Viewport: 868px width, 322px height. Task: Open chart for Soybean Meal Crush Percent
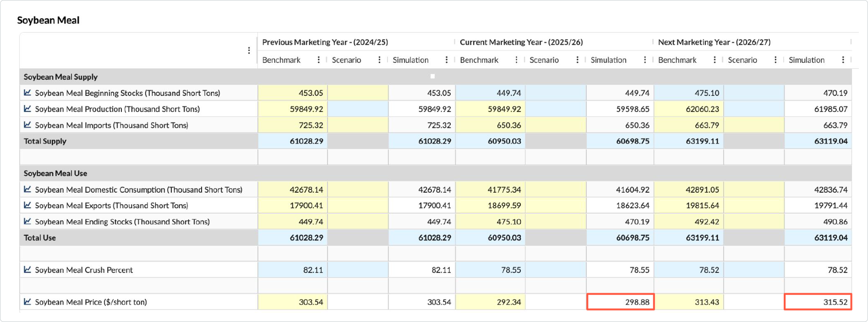point(27,270)
